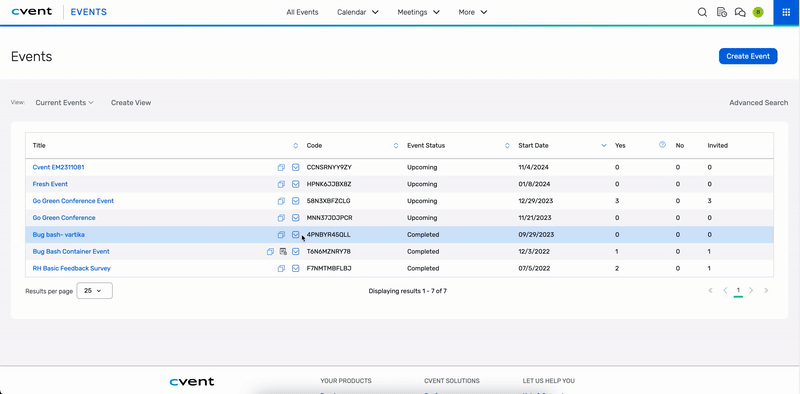Open the All Events menu item
The height and width of the screenshot is (394, 800).
[x=302, y=12]
